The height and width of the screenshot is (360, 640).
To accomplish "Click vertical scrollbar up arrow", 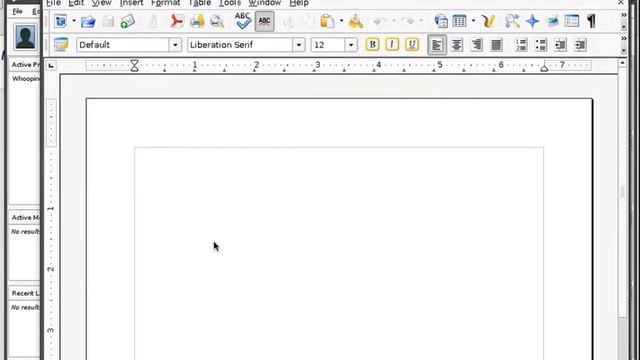I will coord(622,63).
